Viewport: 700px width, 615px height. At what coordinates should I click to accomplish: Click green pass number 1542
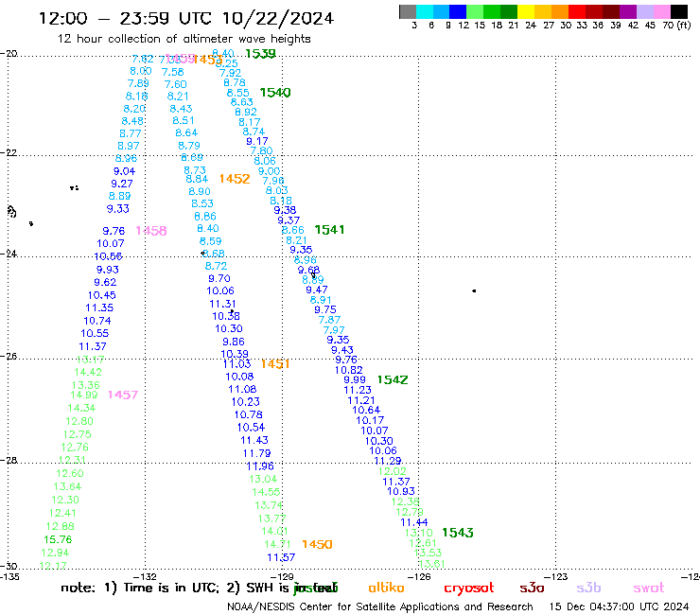coord(393,379)
